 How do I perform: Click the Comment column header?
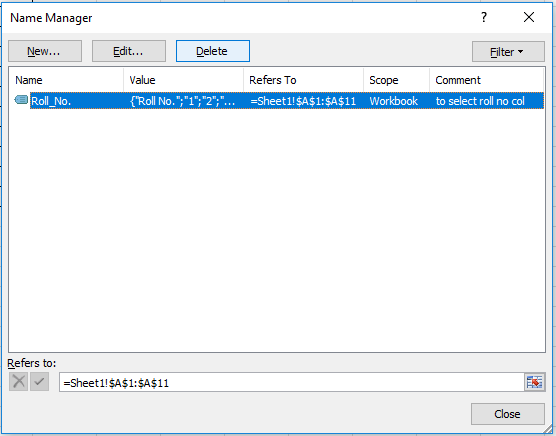486,80
